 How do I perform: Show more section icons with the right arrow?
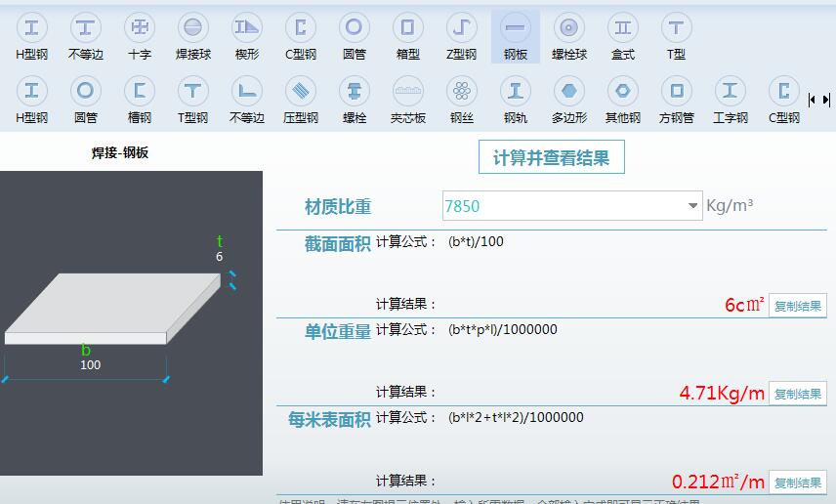pos(826,100)
